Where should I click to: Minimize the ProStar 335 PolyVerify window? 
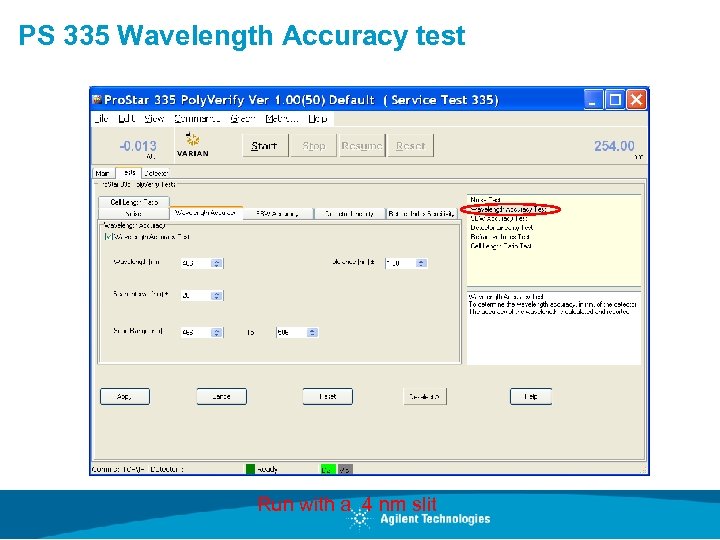(x=592, y=100)
